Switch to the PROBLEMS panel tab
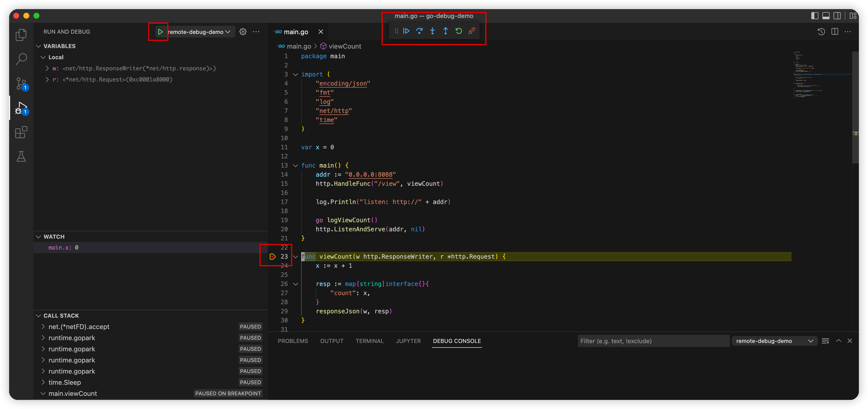Screen dimensions: 868x409 click(293, 341)
